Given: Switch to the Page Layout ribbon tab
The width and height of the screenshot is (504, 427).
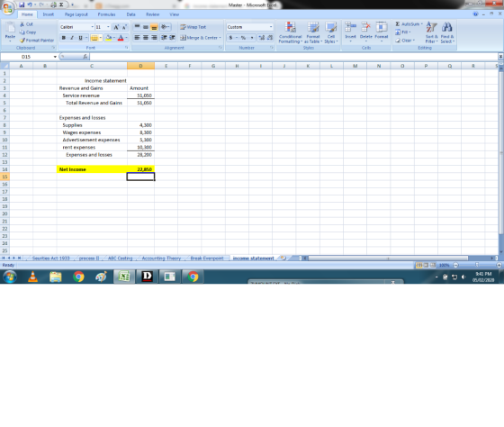Looking at the screenshot, I should pos(76,14).
